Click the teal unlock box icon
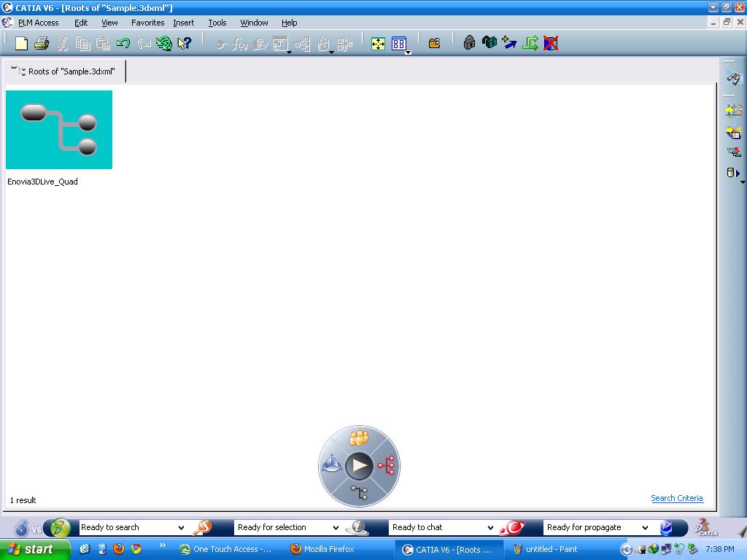 [x=489, y=43]
